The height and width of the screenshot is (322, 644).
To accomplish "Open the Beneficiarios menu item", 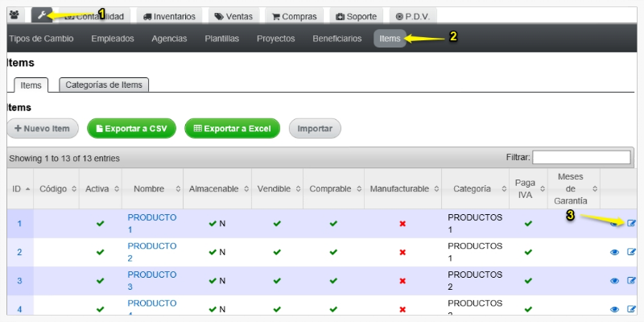I will point(336,39).
